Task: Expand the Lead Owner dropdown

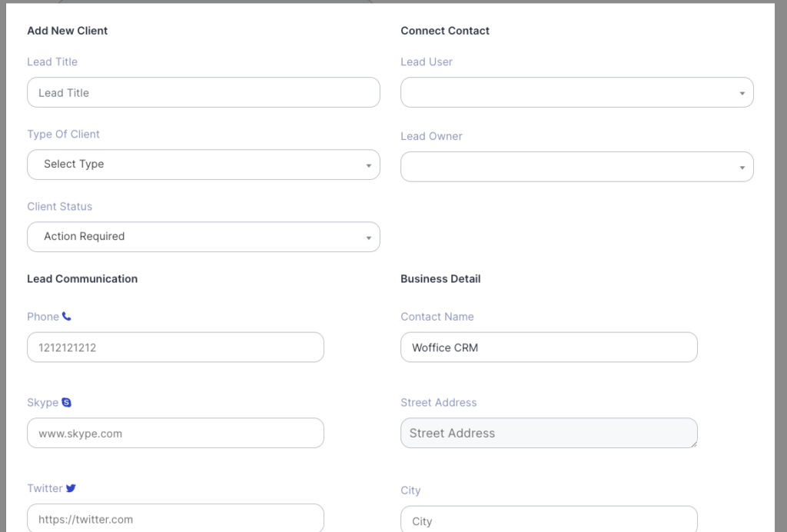Action: 576,167
